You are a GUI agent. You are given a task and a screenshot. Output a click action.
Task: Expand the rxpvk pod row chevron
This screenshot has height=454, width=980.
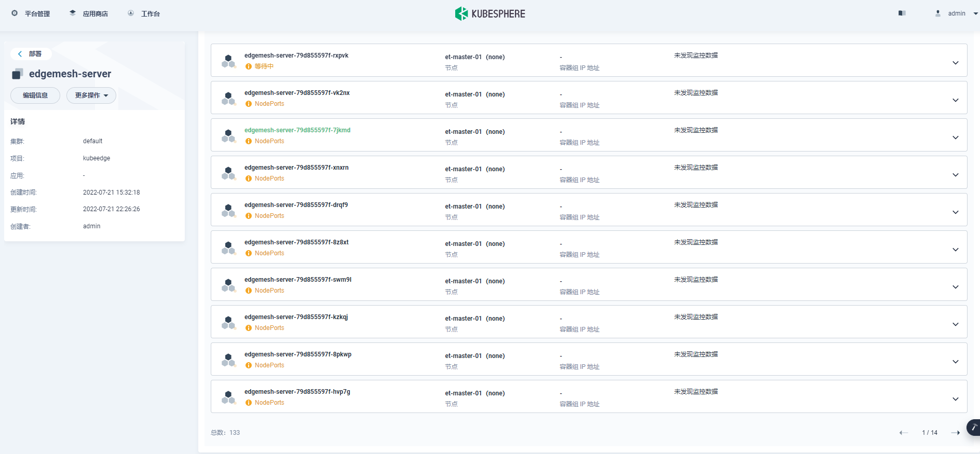coord(956,63)
